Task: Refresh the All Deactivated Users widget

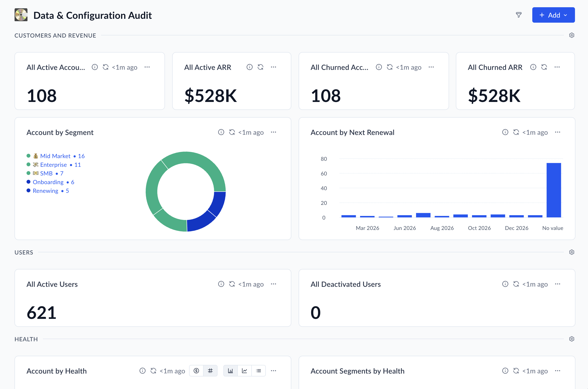Action: pos(516,284)
